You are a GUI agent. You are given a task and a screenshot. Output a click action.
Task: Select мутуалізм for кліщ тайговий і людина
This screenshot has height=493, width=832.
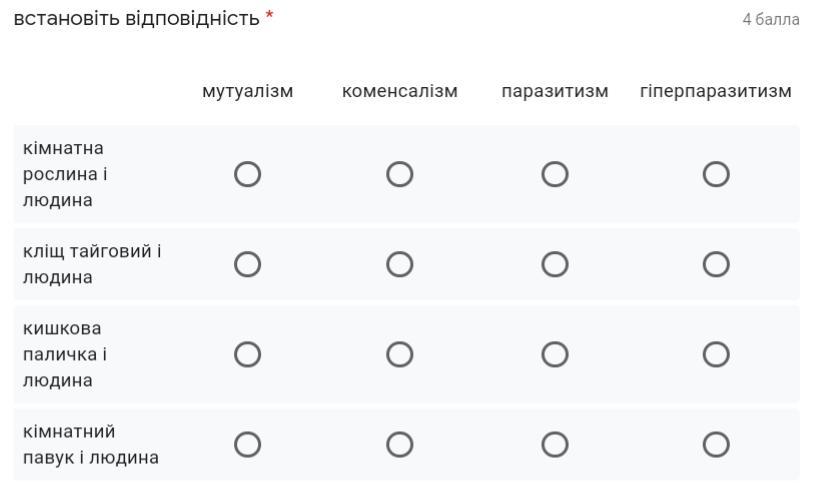pyautogui.click(x=247, y=264)
